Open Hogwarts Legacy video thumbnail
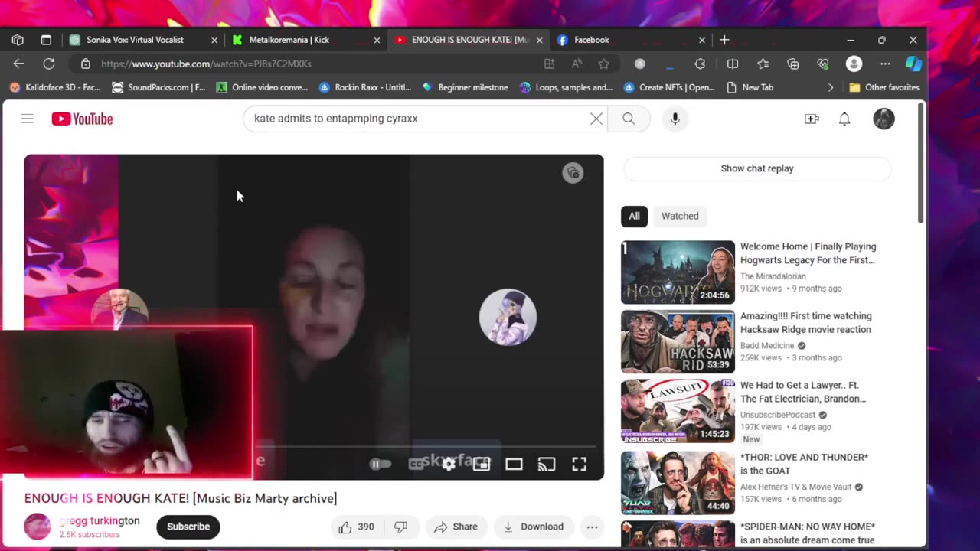 tap(678, 272)
